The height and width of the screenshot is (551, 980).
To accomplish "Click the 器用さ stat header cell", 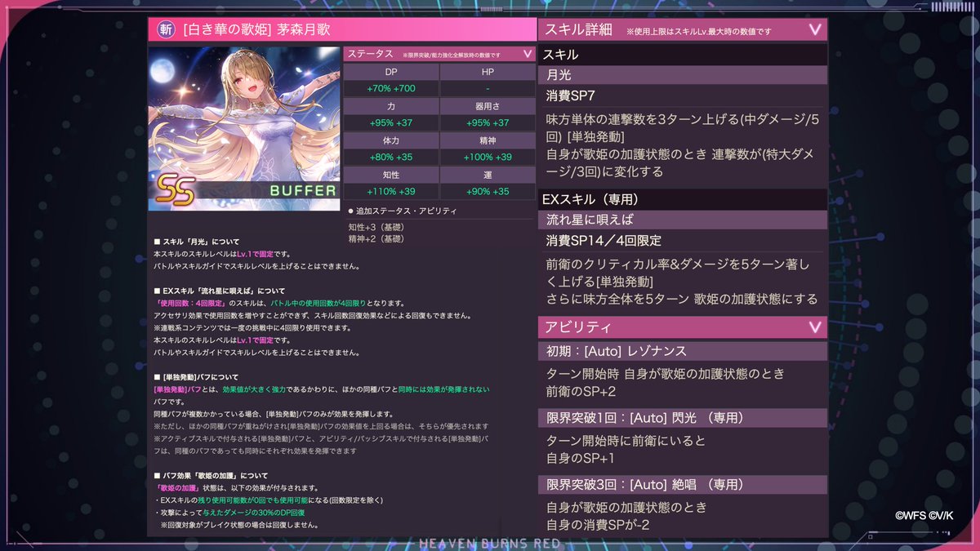I will (x=488, y=106).
